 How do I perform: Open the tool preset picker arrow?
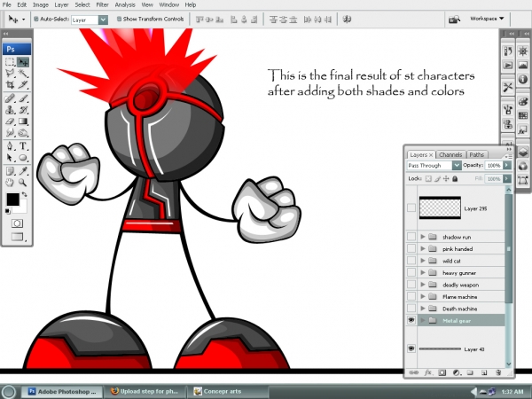pyautogui.click(x=23, y=20)
